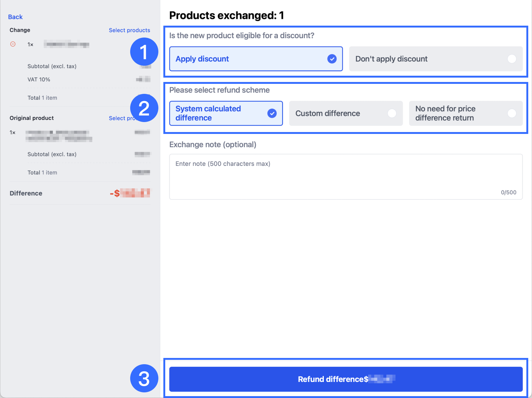The width and height of the screenshot is (532, 398).
Task: Pick No need for price difference return
Action: 465,113
